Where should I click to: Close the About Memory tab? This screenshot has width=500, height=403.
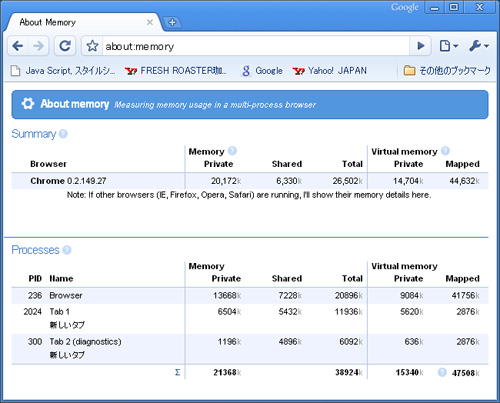(x=150, y=22)
